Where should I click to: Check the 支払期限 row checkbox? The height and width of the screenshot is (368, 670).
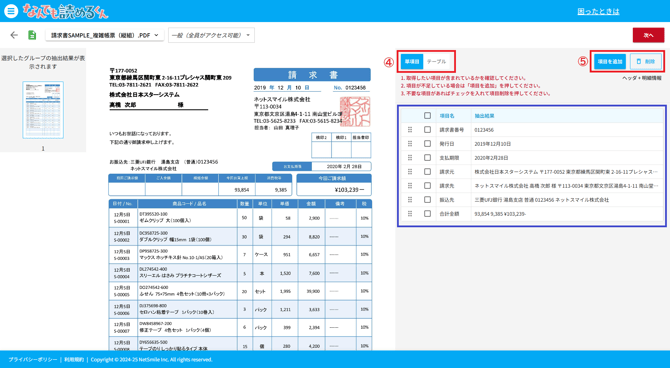pyautogui.click(x=427, y=158)
